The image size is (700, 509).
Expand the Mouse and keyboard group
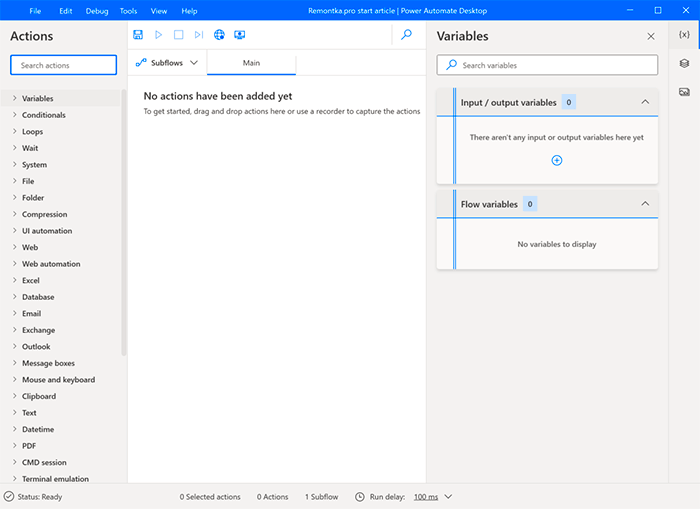(15, 379)
